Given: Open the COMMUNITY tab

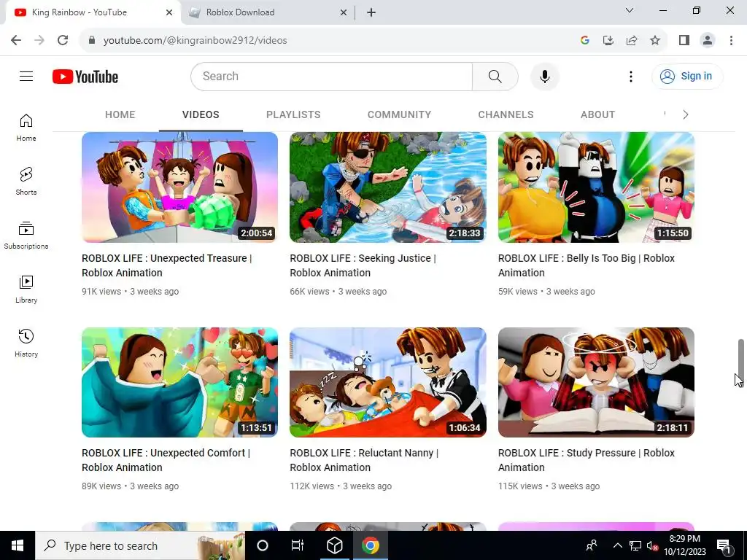Looking at the screenshot, I should [399, 114].
